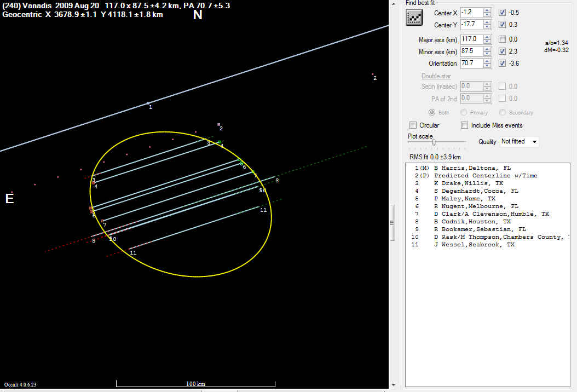Image resolution: width=577 pixels, height=392 pixels.
Task: Increase Center Y using the up arrow
Action: pos(487,22)
